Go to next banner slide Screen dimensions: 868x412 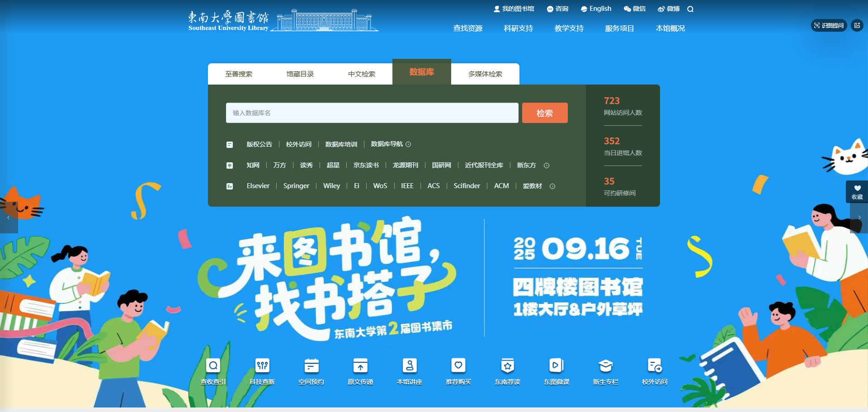(859, 218)
